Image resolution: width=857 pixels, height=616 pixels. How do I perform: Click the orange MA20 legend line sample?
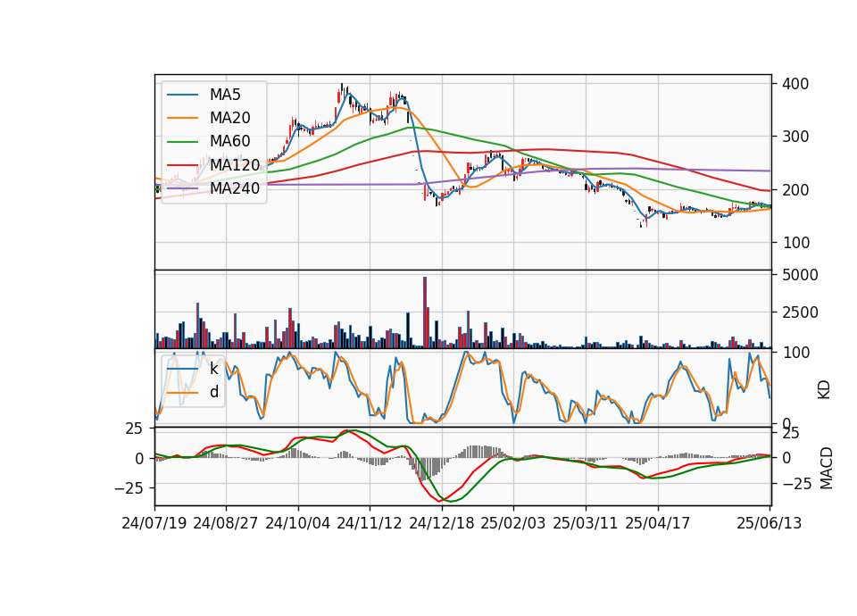182,118
